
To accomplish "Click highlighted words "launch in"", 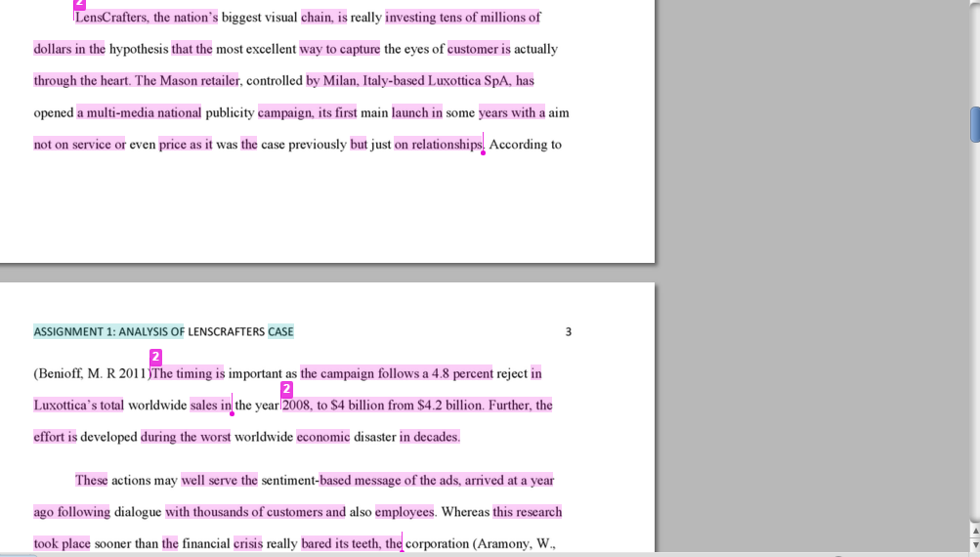I will point(417,112).
